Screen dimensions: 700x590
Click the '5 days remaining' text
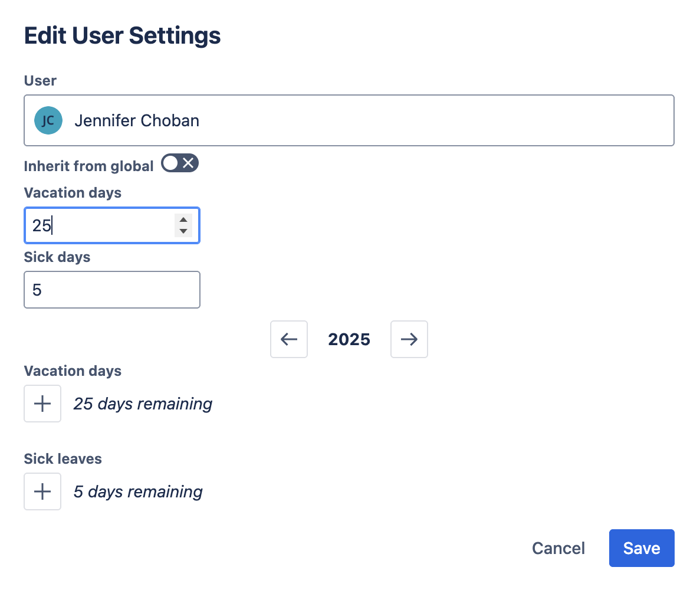(138, 491)
